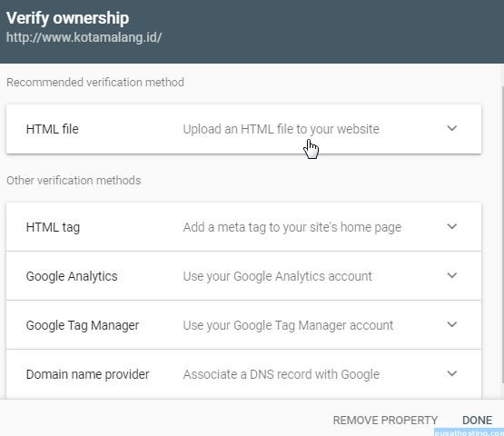Choose the Google Tag Manager method label
This screenshot has height=436, width=504.
[83, 325]
